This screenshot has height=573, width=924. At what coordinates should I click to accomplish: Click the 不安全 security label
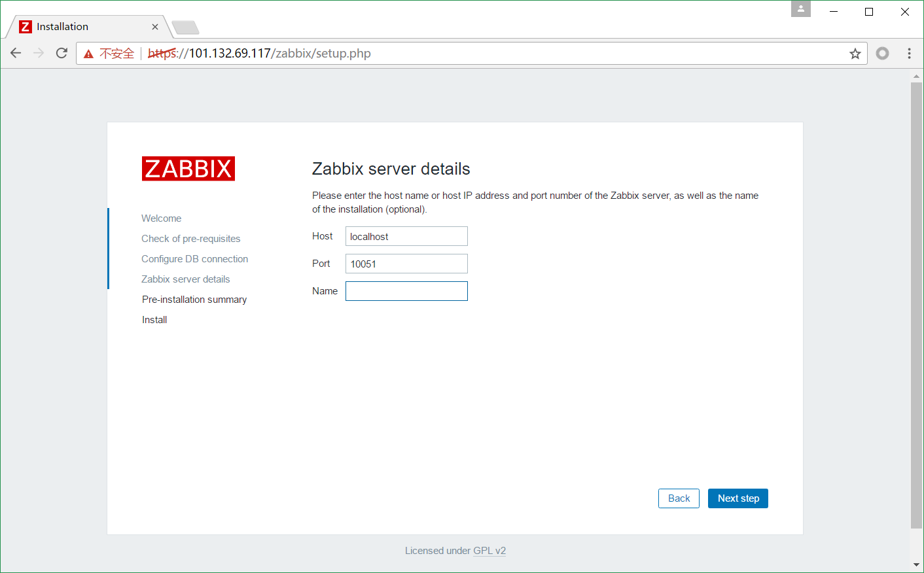tap(116, 54)
